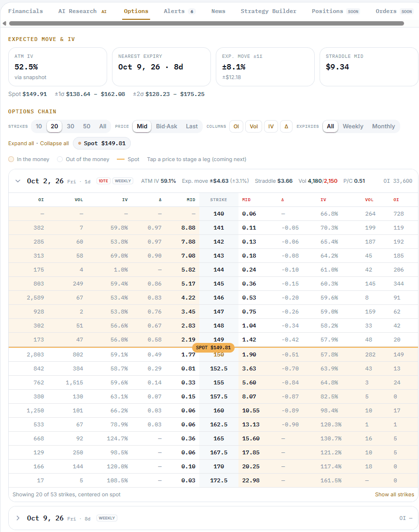Select the Positions tab
This screenshot has width=419, height=532.
(x=335, y=11)
